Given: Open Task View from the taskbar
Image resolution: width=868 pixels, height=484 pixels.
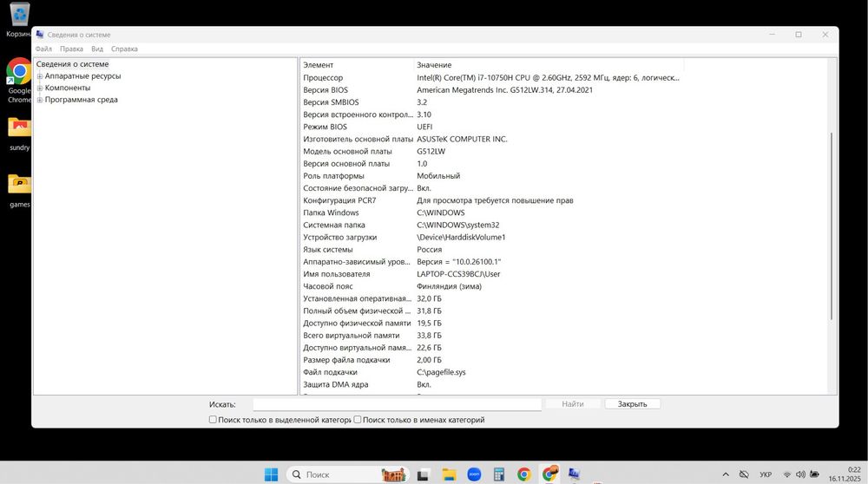Looking at the screenshot, I should (424, 474).
